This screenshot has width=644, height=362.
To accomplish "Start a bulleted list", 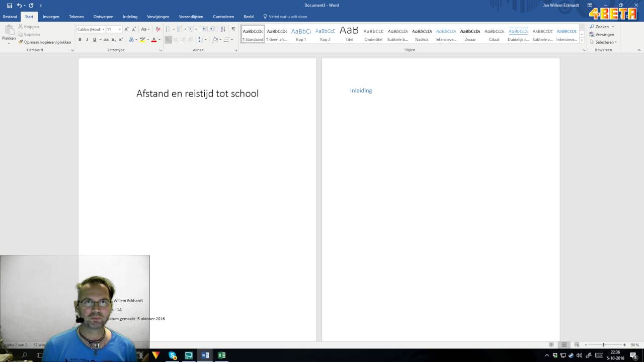I will pos(169,29).
